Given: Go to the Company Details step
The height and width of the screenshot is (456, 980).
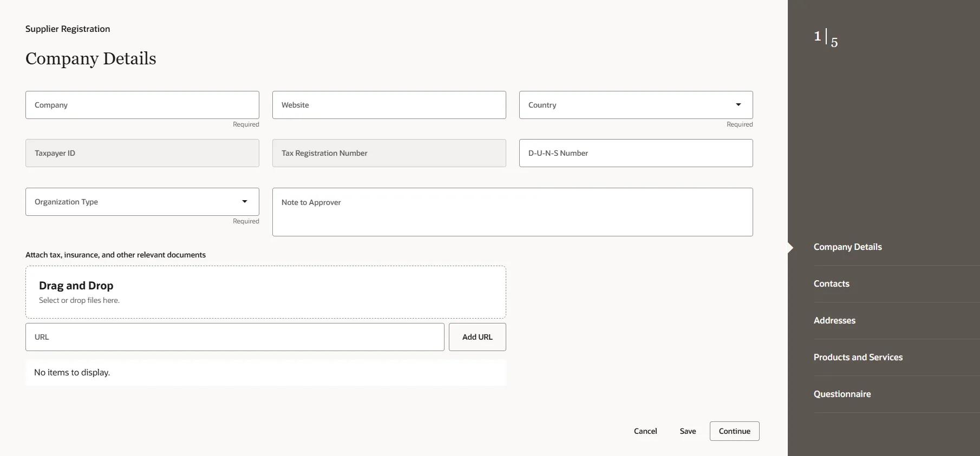Looking at the screenshot, I should [x=848, y=247].
